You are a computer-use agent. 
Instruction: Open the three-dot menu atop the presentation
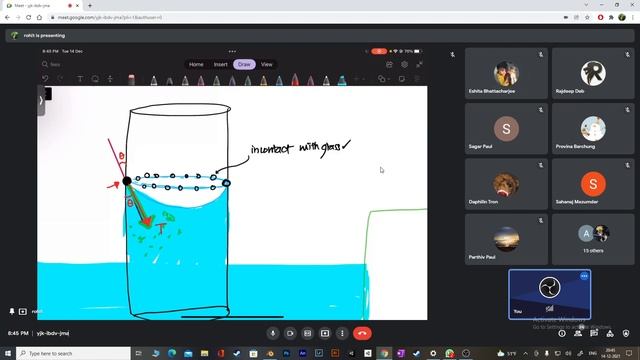tap(232, 51)
